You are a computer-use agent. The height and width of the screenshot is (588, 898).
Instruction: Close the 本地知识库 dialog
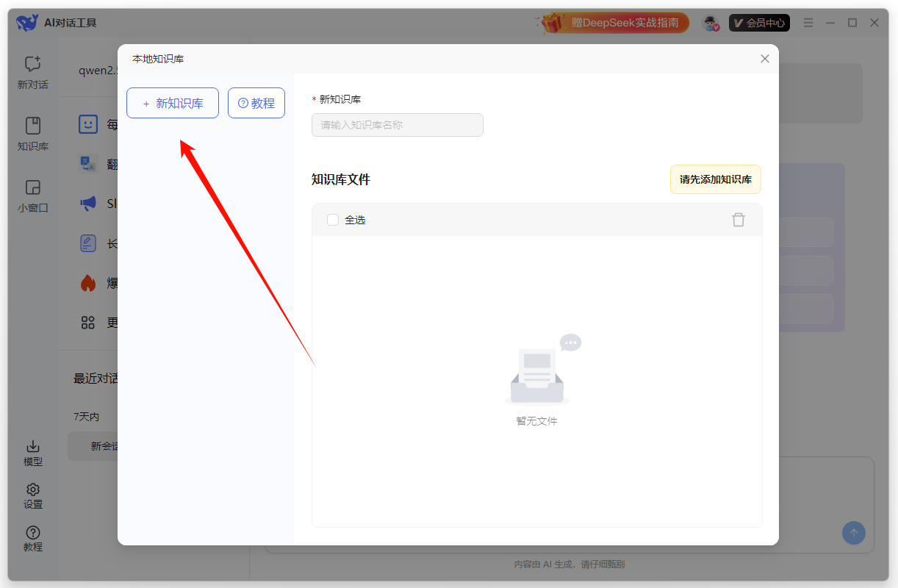pos(764,59)
